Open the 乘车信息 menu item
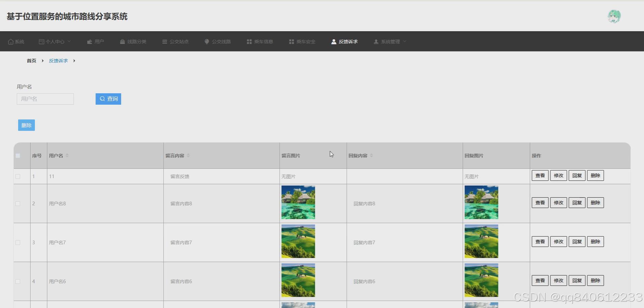 pos(260,42)
